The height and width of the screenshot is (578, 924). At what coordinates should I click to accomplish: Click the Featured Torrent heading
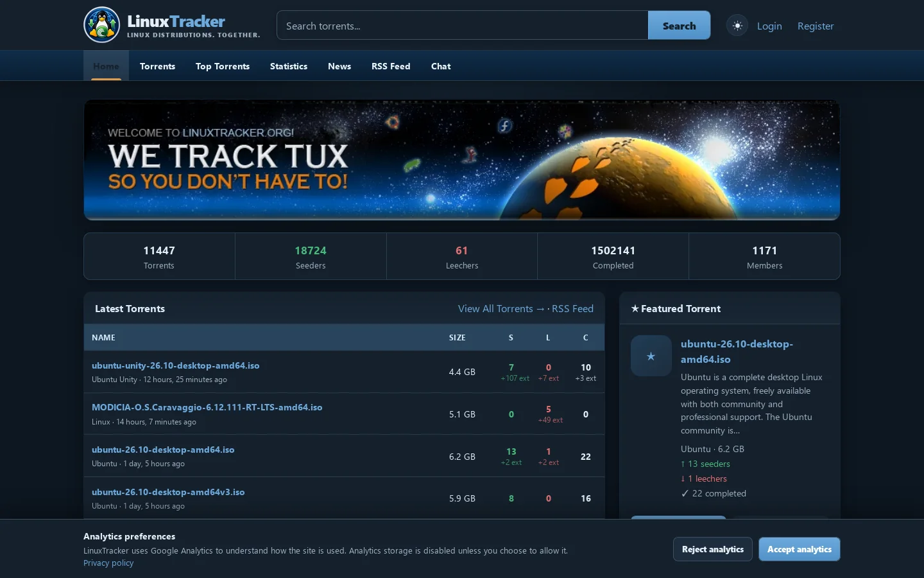(676, 309)
